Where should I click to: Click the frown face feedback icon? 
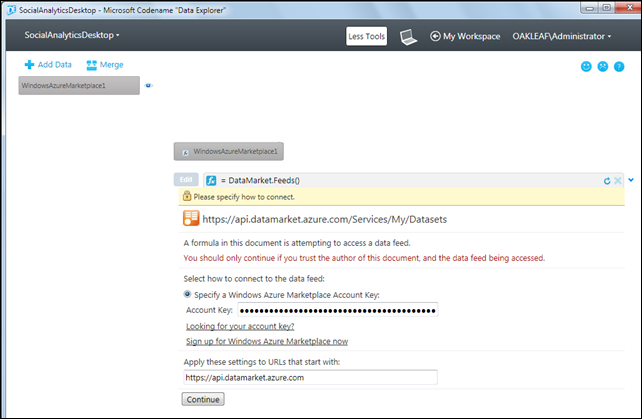[x=603, y=66]
